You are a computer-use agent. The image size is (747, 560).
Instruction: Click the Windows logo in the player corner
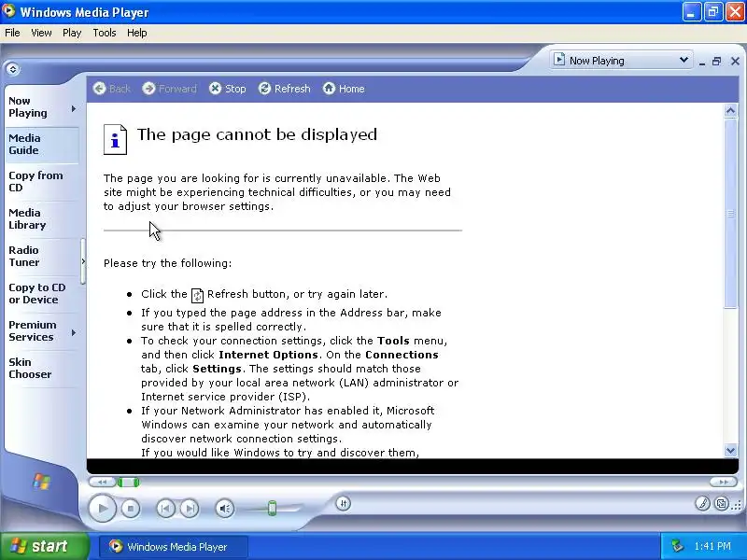click(41, 482)
